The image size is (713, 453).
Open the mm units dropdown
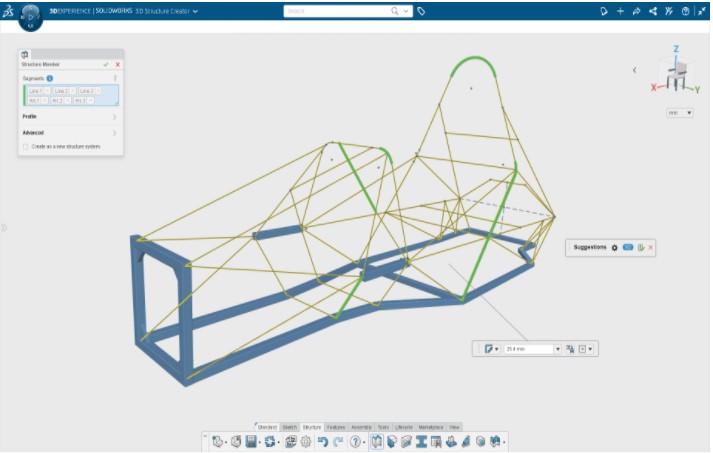(680, 112)
